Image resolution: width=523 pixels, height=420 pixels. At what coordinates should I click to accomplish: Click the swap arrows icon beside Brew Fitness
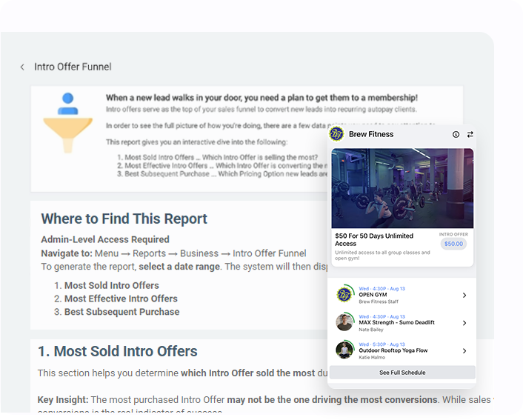[x=470, y=134]
